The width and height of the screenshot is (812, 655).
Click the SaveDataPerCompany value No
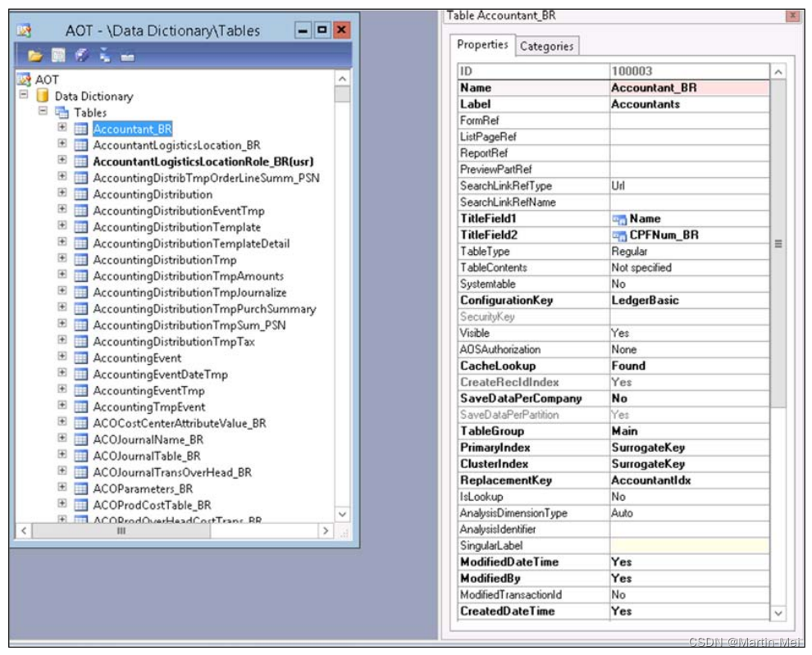689,398
